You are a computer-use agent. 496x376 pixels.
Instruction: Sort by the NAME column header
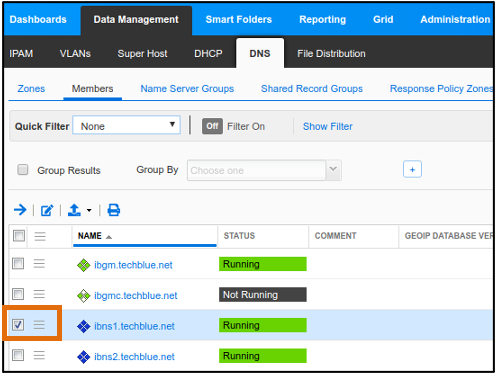coord(90,236)
